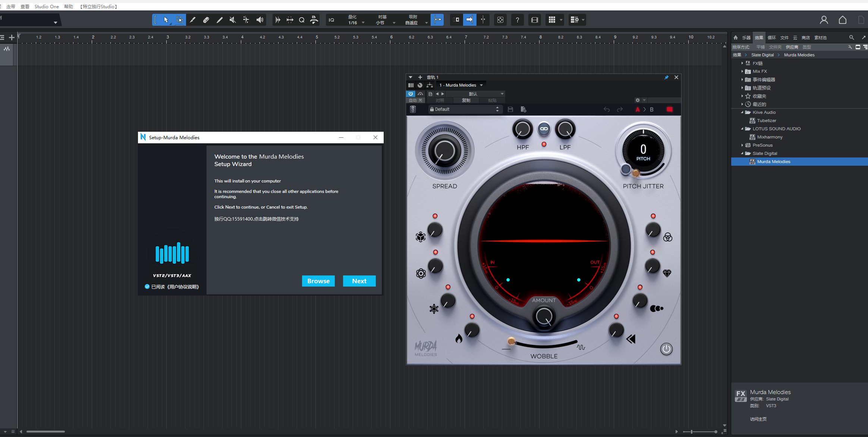Click the 独行QQ tech support link
This screenshot has width=868, height=437.
257,219
